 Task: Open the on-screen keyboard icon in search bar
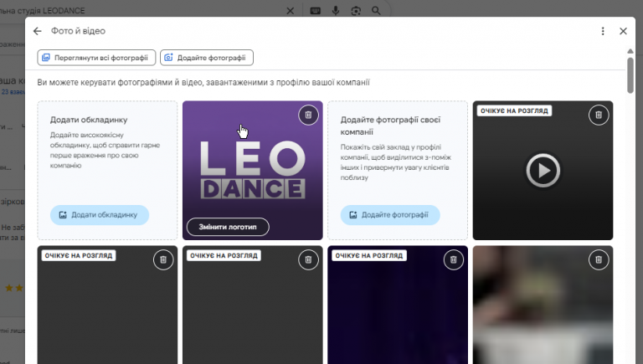[x=316, y=11]
